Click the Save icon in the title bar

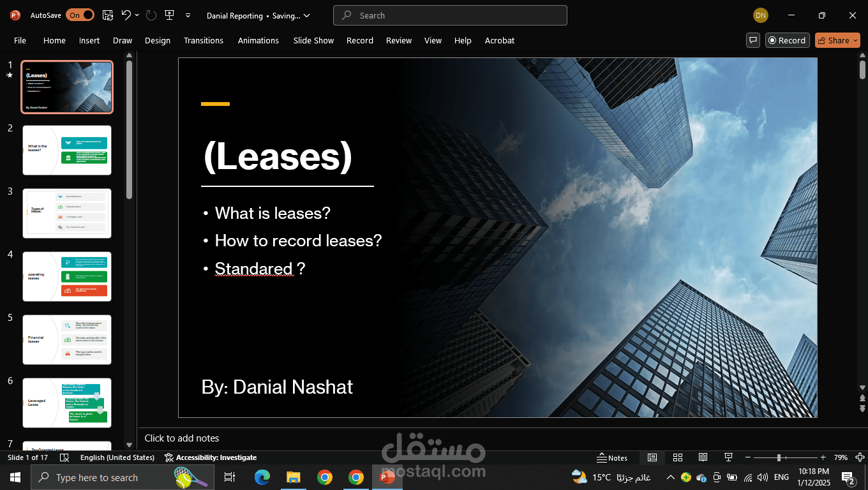coord(108,15)
